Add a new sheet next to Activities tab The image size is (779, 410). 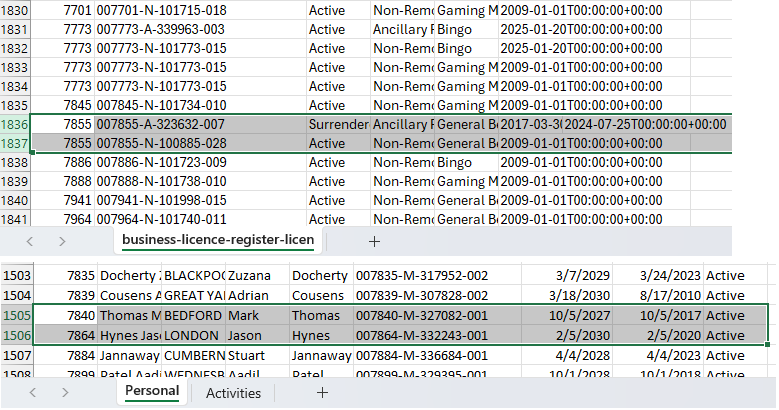322,393
